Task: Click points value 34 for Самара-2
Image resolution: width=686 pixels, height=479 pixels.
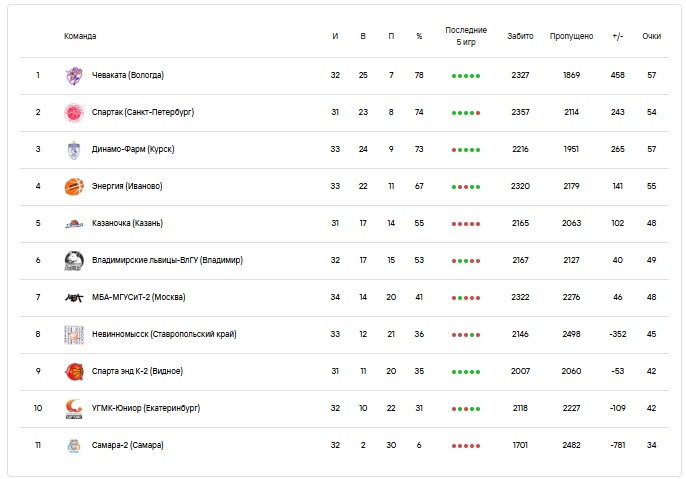Action: (x=651, y=445)
